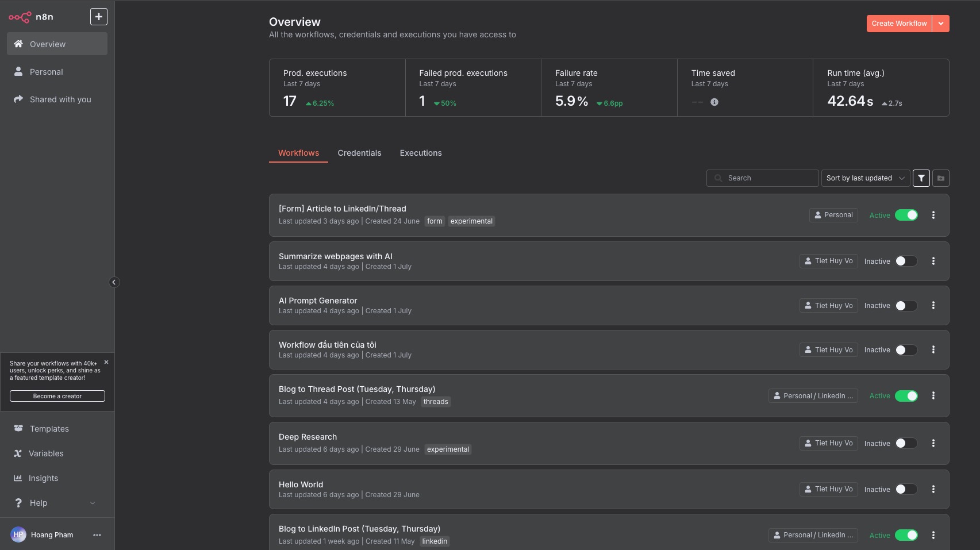Click the add folder icon
980x550 pixels.
[941, 178]
